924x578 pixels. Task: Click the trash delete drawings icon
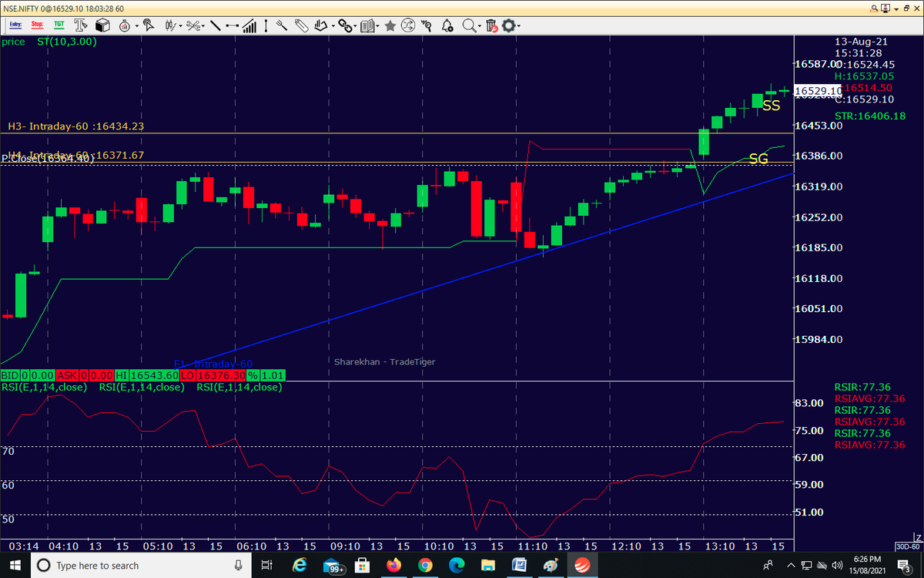coord(491,25)
